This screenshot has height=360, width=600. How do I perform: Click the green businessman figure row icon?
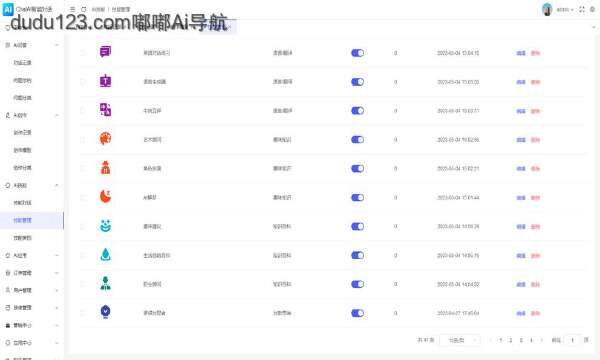point(105,283)
